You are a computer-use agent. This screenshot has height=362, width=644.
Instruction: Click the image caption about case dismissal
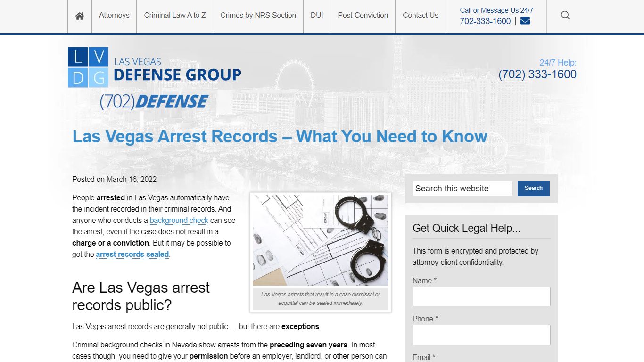pos(321,298)
